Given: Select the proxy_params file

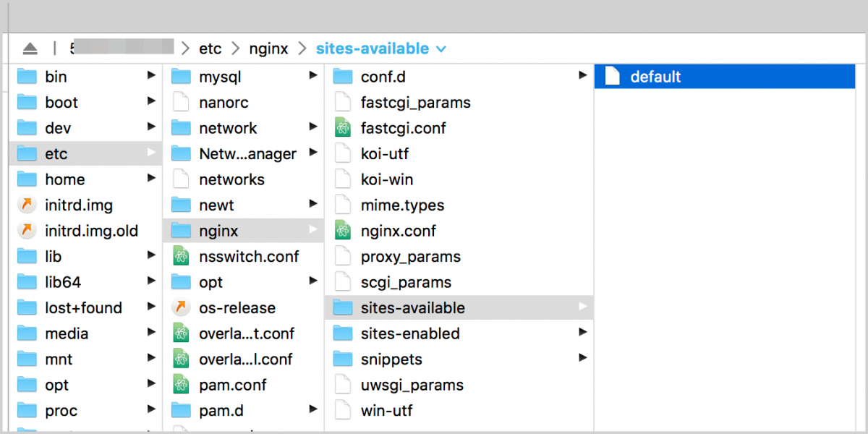Looking at the screenshot, I should [x=410, y=257].
